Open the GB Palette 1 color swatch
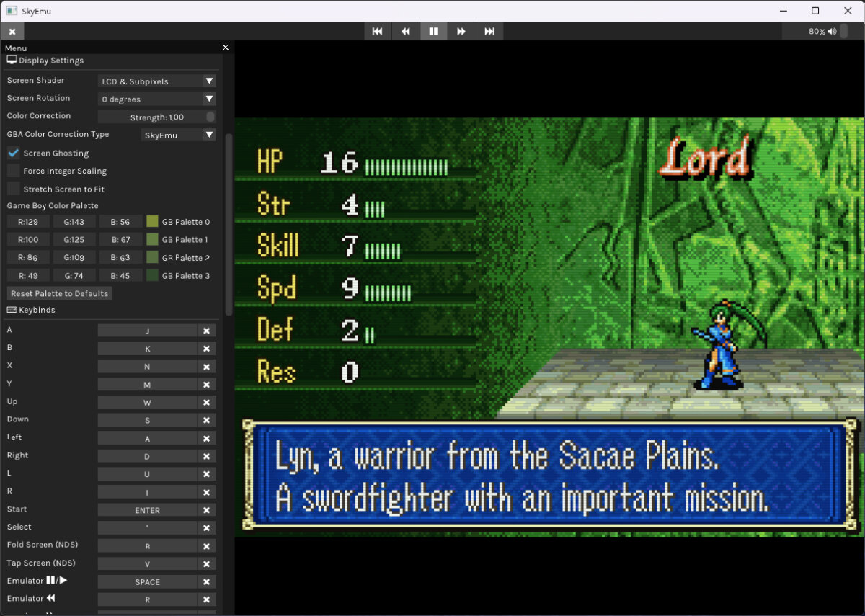 pos(152,240)
